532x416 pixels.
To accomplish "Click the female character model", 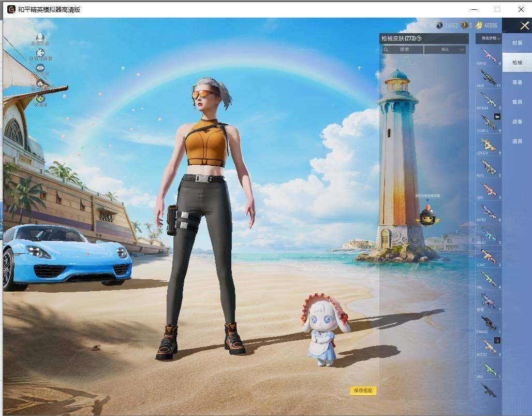I will [204, 218].
